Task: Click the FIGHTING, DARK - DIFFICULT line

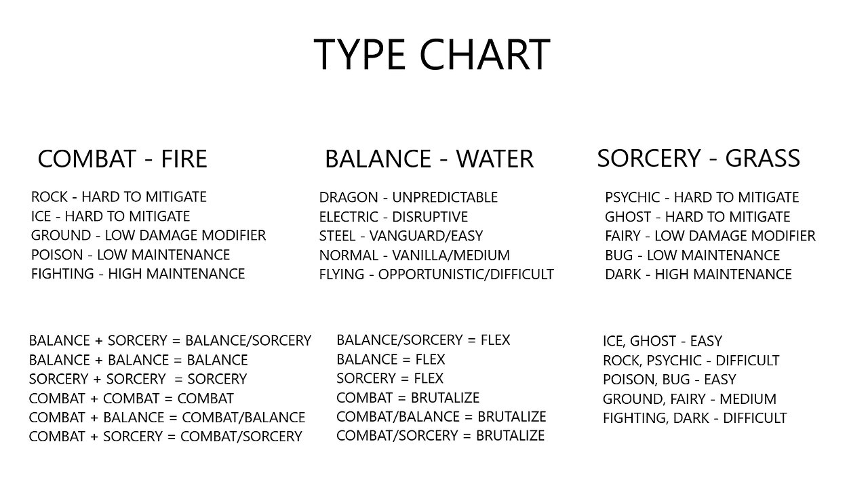Action: tap(694, 418)
